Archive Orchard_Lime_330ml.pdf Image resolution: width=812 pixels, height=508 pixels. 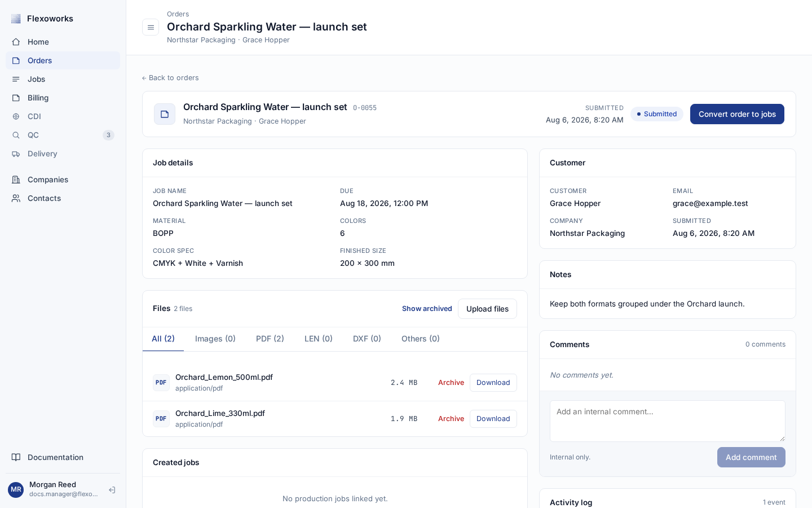(x=451, y=419)
